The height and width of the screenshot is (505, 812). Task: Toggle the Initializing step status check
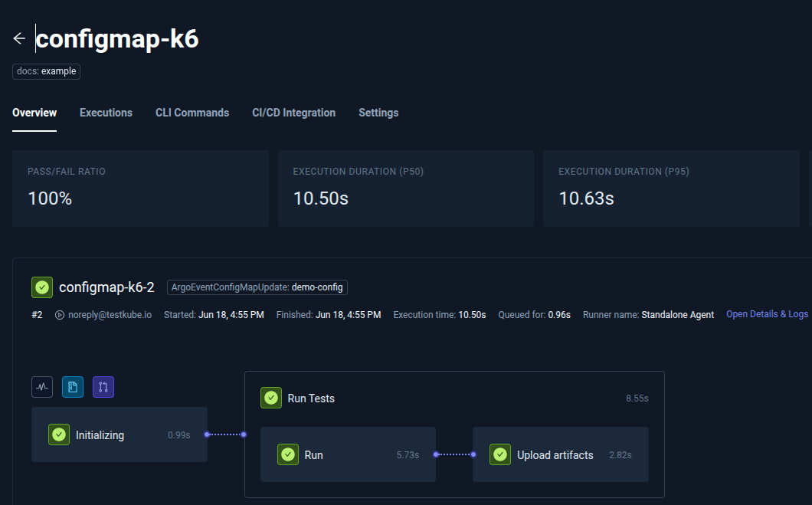click(x=59, y=434)
